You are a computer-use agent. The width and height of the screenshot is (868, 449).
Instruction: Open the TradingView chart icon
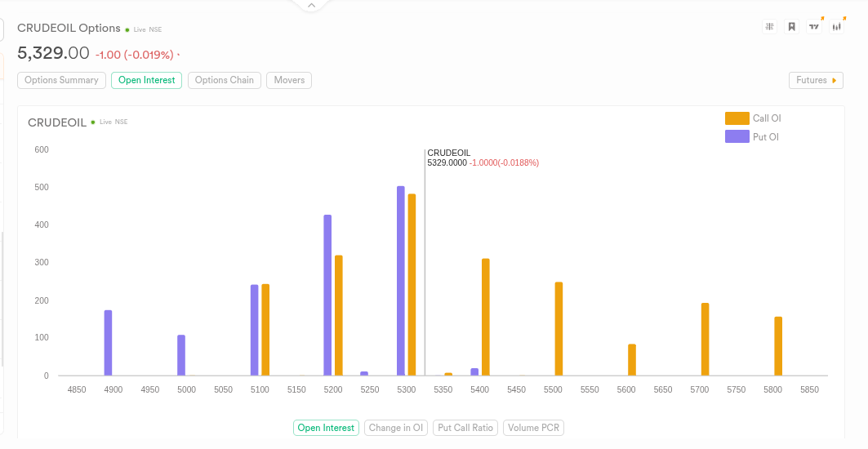point(814,27)
